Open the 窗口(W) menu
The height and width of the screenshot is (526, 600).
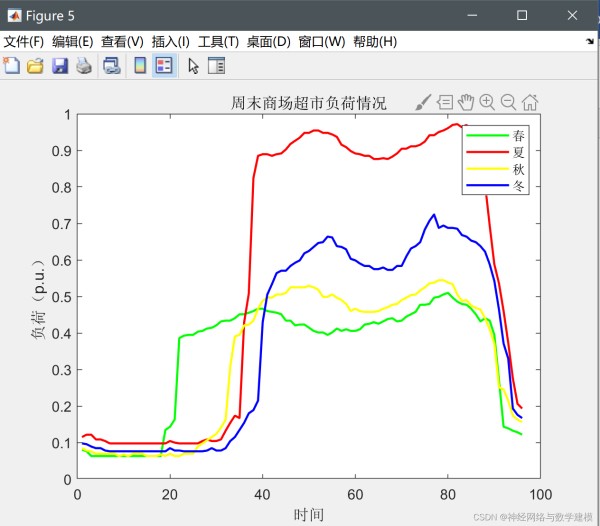pyautogui.click(x=322, y=41)
